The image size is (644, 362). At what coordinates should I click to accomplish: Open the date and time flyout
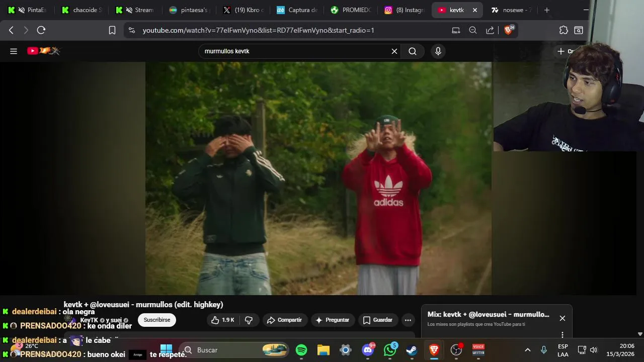tap(620, 350)
